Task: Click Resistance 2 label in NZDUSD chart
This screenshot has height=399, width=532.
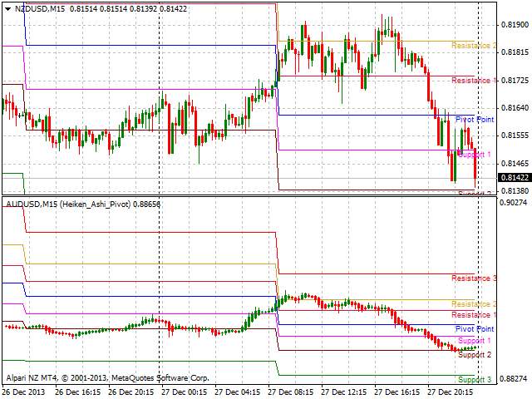Action: click(474, 46)
